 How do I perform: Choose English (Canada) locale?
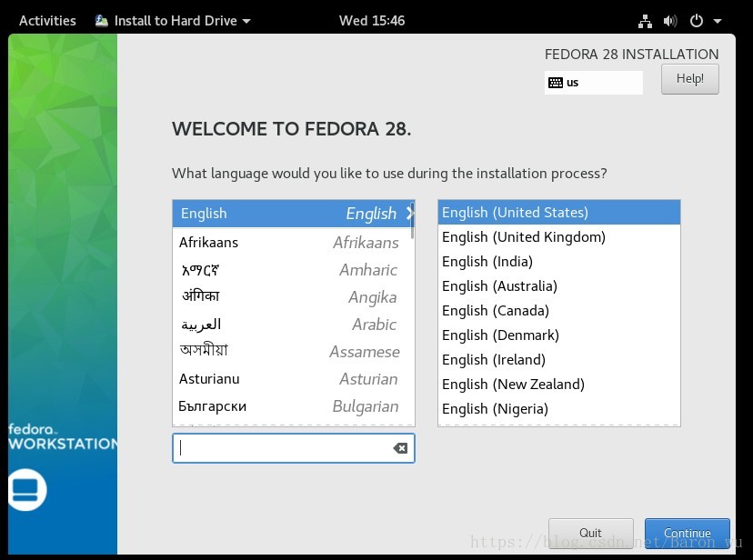click(x=559, y=311)
